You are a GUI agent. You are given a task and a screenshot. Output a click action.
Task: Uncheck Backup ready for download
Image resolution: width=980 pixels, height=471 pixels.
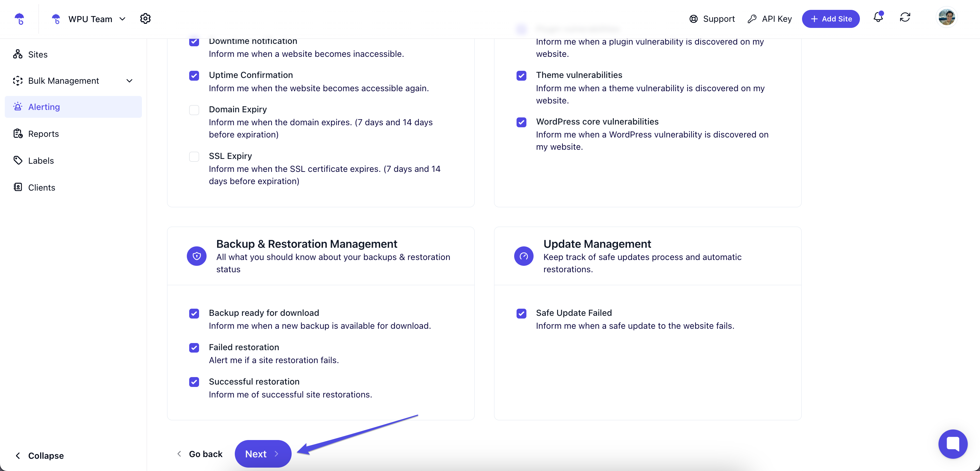point(194,313)
